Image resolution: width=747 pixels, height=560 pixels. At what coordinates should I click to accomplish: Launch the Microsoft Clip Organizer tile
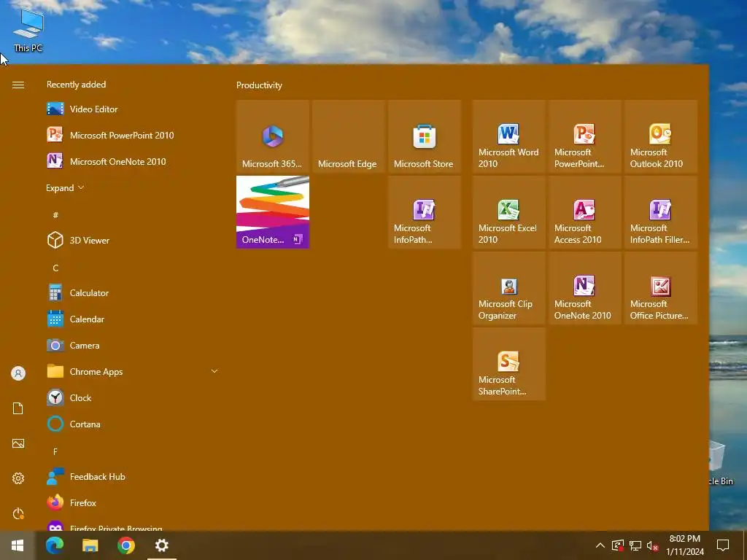pos(508,287)
